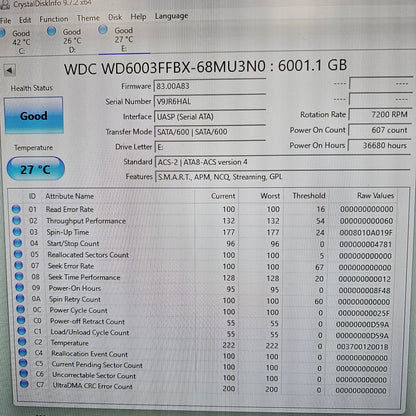Click status icon of Power Cycle Count

(21, 309)
